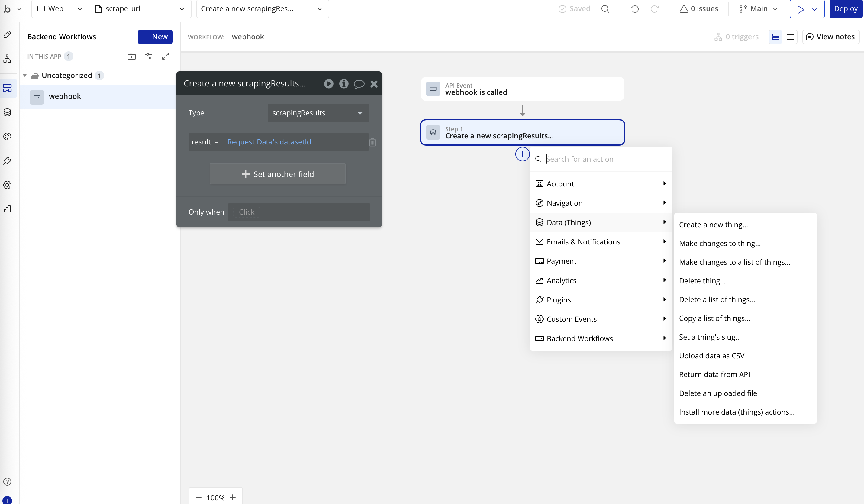Open the Styles palette icon

click(8, 137)
